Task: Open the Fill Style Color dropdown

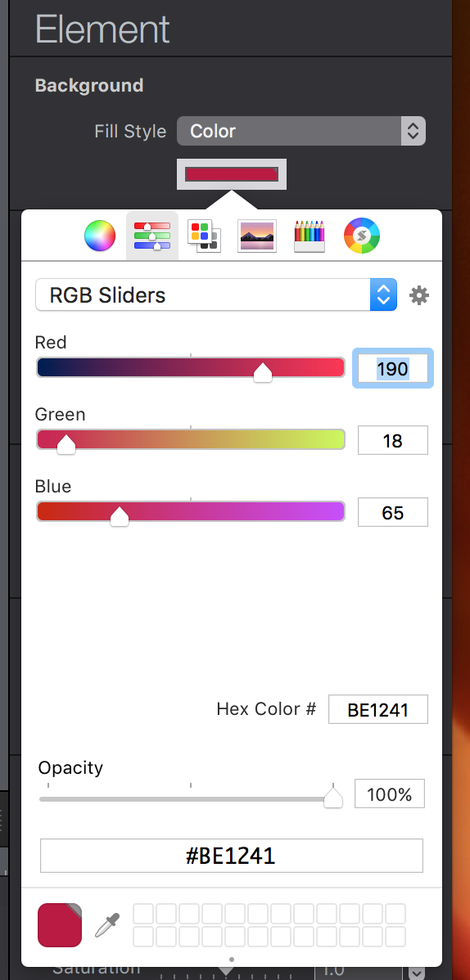Action: point(301,131)
